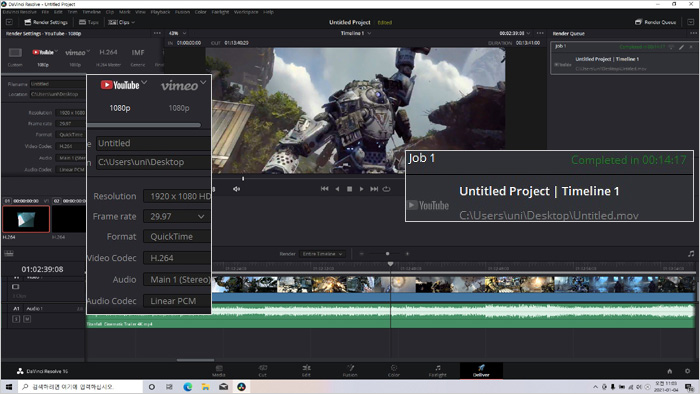This screenshot has height=394, width=700.
Task: Open the File menu
Action: tap(45, 12)
